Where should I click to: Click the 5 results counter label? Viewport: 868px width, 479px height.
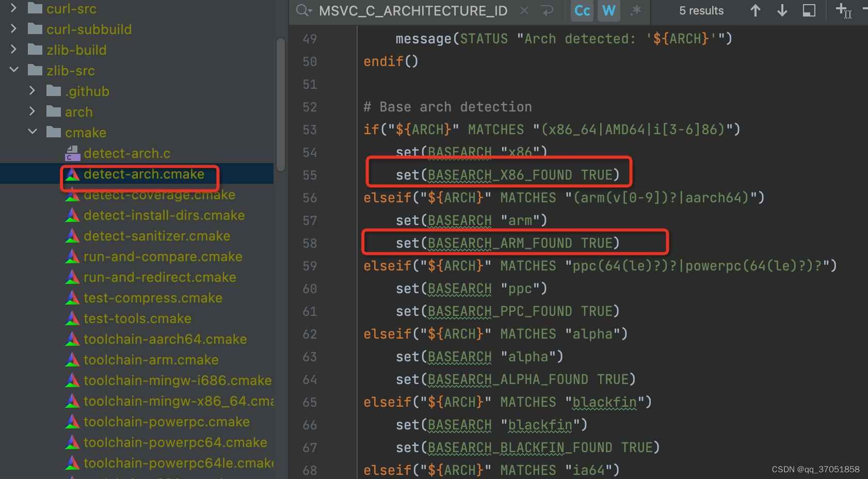click(701, 10)
